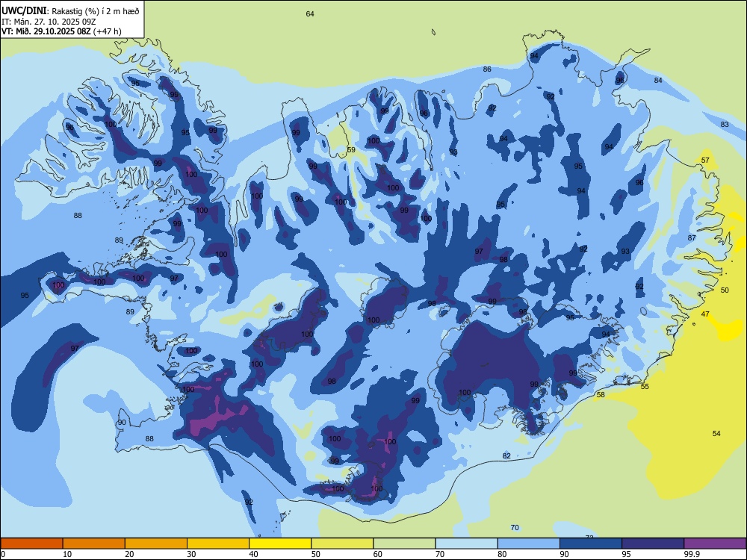The image size is (747, 560).
Task: Click the bright yellow 40–50 legend swatch
Action: click(280, 544)
